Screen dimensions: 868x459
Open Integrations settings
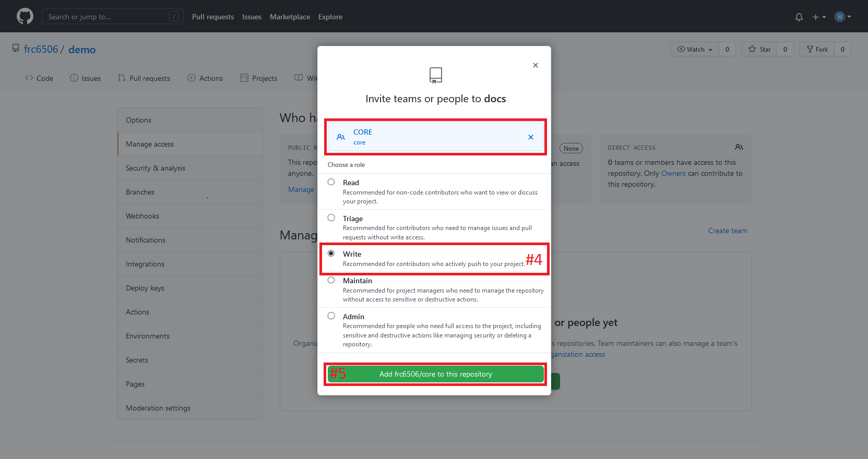tap(190, 264)
